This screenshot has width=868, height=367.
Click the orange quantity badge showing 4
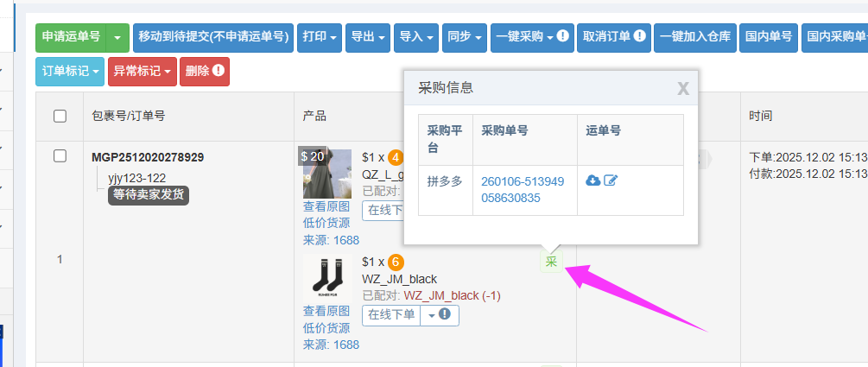point(396,157)
